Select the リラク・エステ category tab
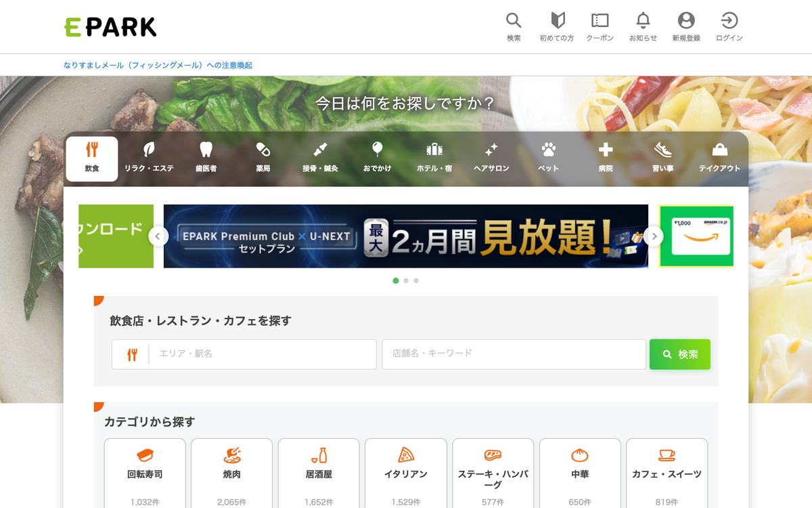This screenshot has height=508, width=812. pyautogui.click(x=149, y=158)
